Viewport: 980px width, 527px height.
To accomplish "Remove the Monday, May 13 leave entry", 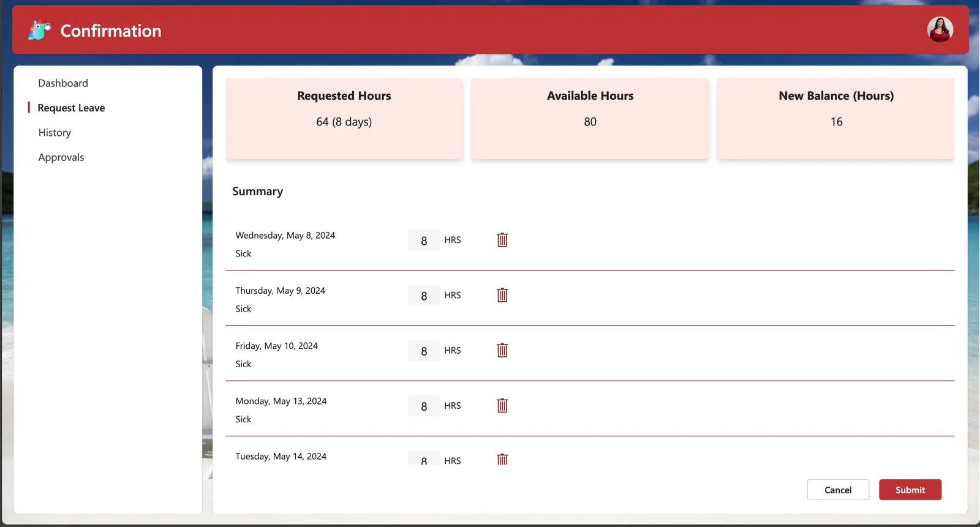I will pos(502,405).
